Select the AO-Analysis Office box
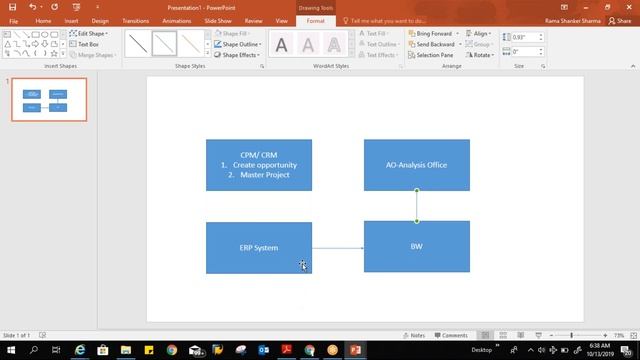 417,165
